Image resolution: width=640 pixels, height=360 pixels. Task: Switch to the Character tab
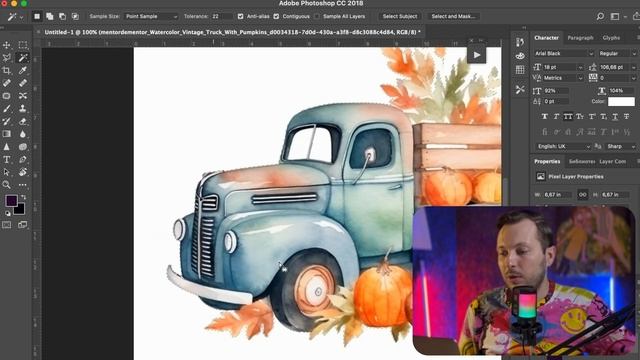pyautogui.click(x=546, y=38)
